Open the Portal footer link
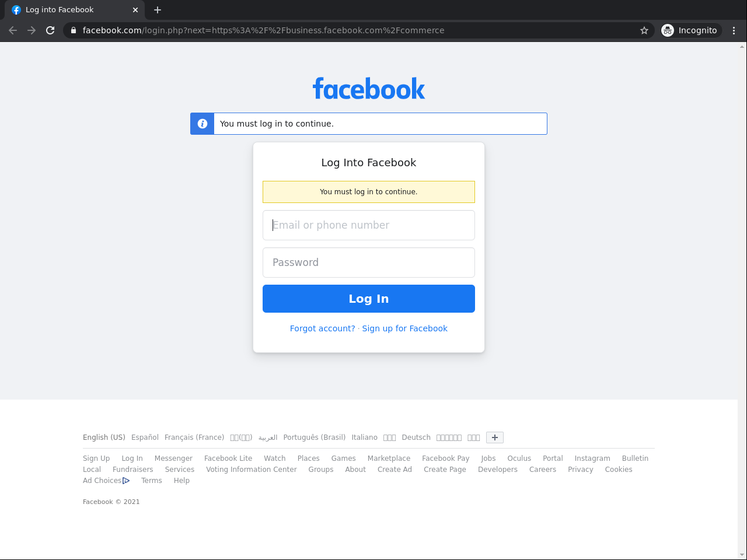Screen dimensions: 747x560 (553, 459)
